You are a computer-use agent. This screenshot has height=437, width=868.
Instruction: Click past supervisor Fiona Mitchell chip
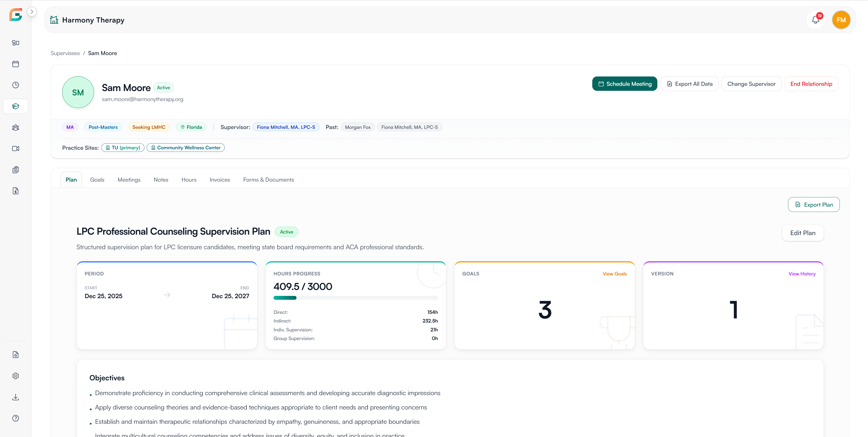(x=409, y=127)
